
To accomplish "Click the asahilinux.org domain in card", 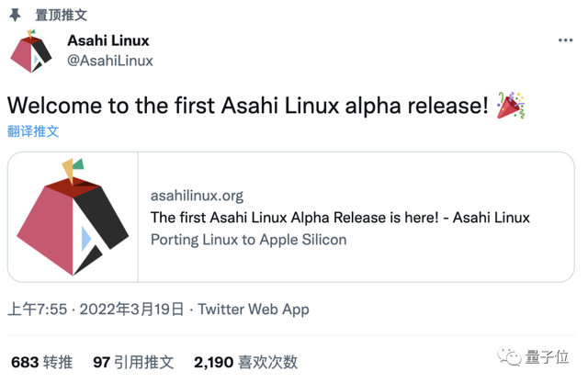I will pyautogui.click(x=197, y=196).
